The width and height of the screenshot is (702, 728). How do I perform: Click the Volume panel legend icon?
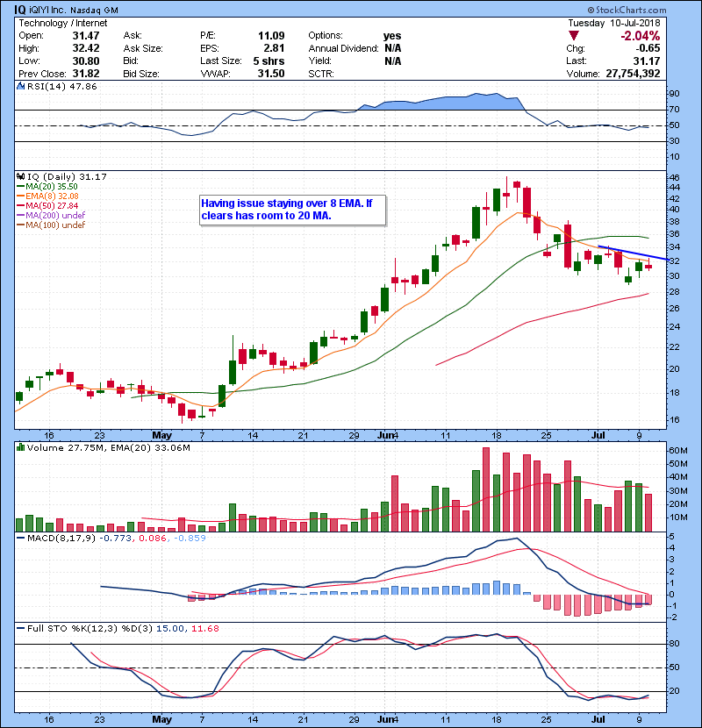(20, 447)
